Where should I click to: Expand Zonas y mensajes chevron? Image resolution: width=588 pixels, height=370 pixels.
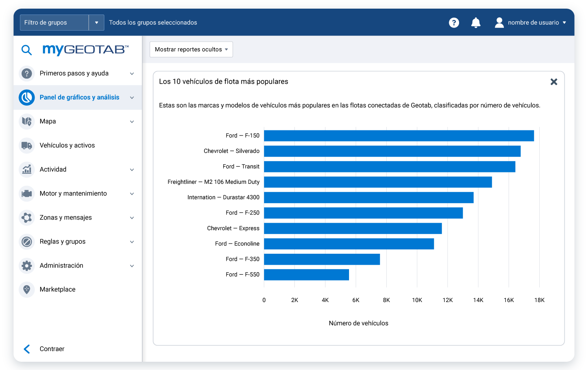coord(132,218)
